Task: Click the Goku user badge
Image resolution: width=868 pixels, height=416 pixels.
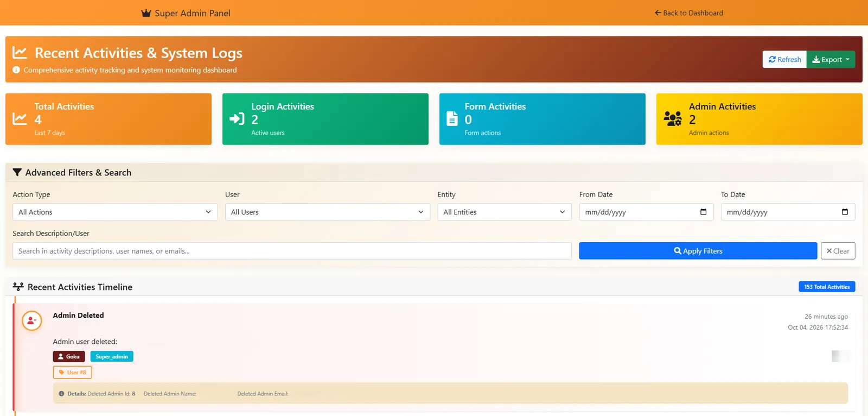Action: pos(69,357)
